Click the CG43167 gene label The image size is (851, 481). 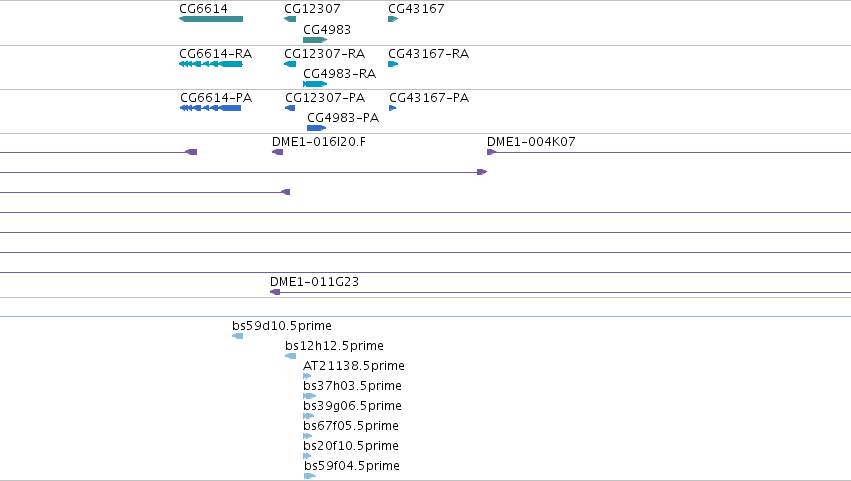(416, 9)
